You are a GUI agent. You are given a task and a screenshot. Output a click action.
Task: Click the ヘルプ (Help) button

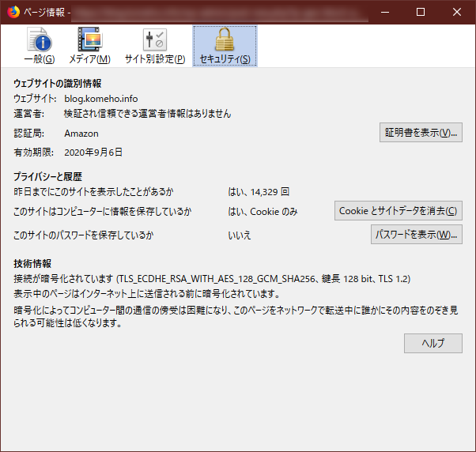(x=433, y=344)
